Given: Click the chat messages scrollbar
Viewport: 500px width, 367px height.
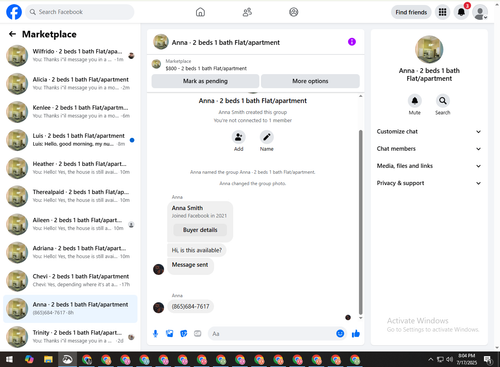Looking at the screenshot, I should [360, 222].
